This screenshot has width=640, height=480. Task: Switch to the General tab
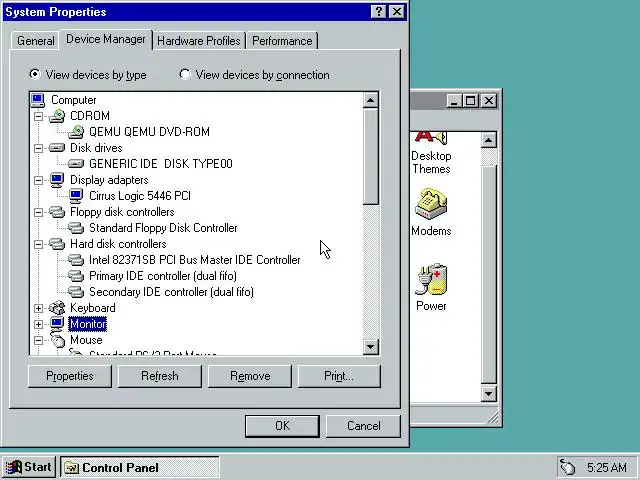click(36, 41)
